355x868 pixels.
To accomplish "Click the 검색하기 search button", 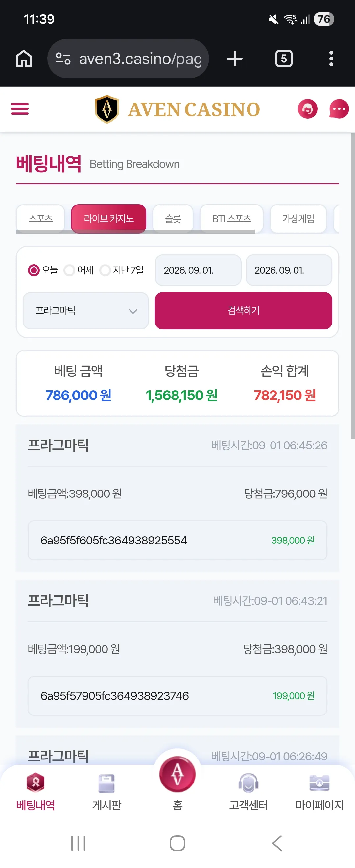I will [x=244, y=311].
